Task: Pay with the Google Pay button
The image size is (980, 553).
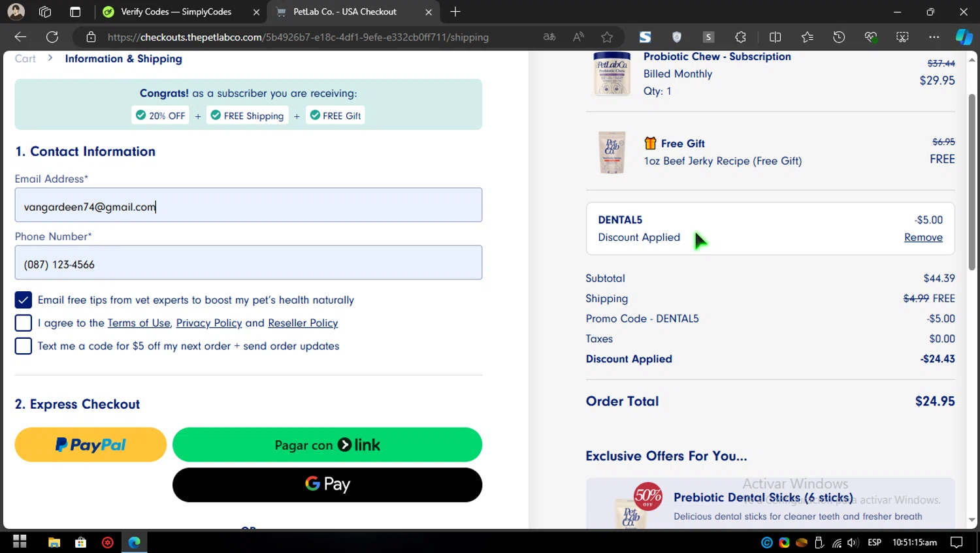Action: [x=327, y=484]
